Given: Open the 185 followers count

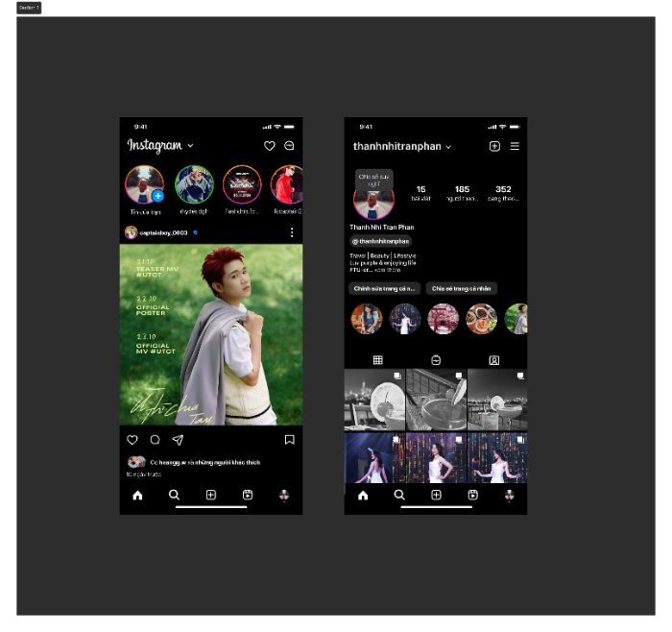Looking at the screenshot, I should point(462,193).
